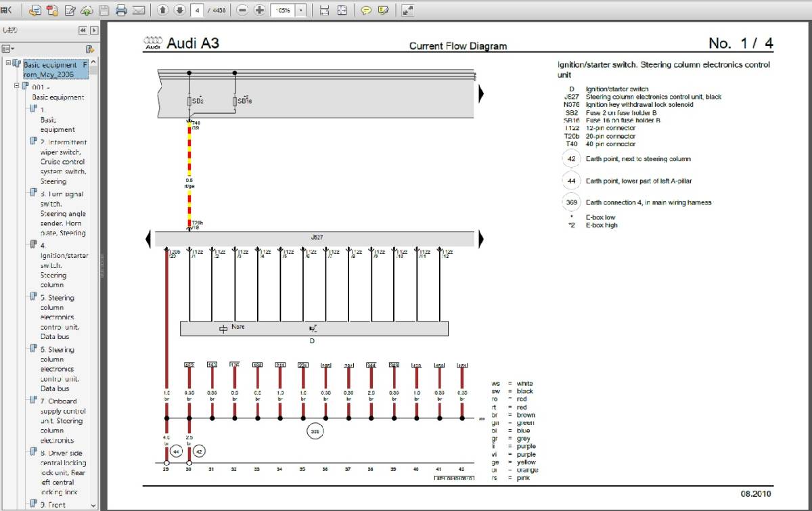Screen dimensions: 812x511
Task: Click the bookmarks panel title label
Action: coord(11,30)
